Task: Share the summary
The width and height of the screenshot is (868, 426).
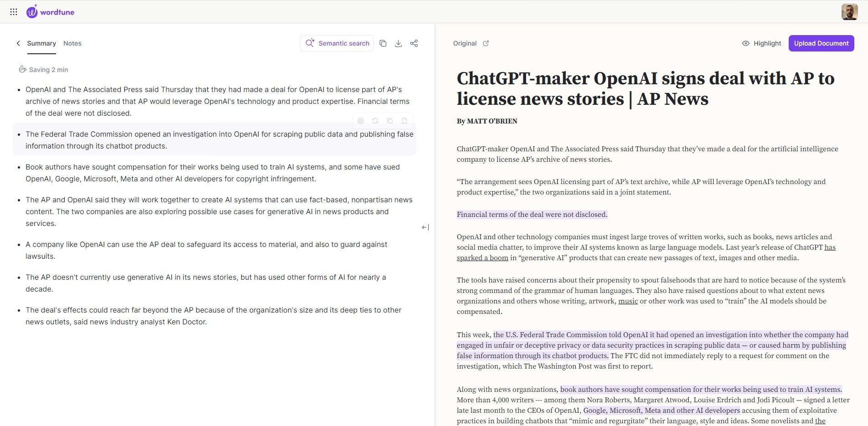Action: pyautogui.click(x=414, y=43)
